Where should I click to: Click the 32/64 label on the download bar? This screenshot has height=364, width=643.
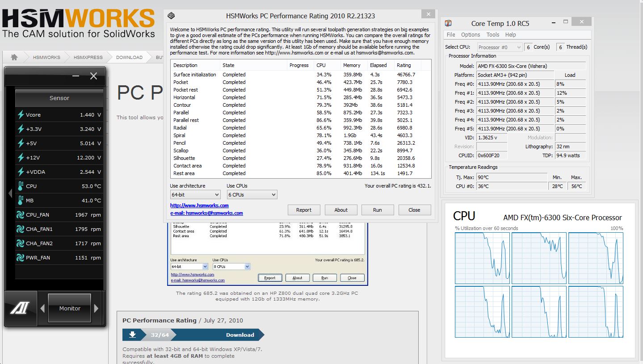[x=160, y=335]
